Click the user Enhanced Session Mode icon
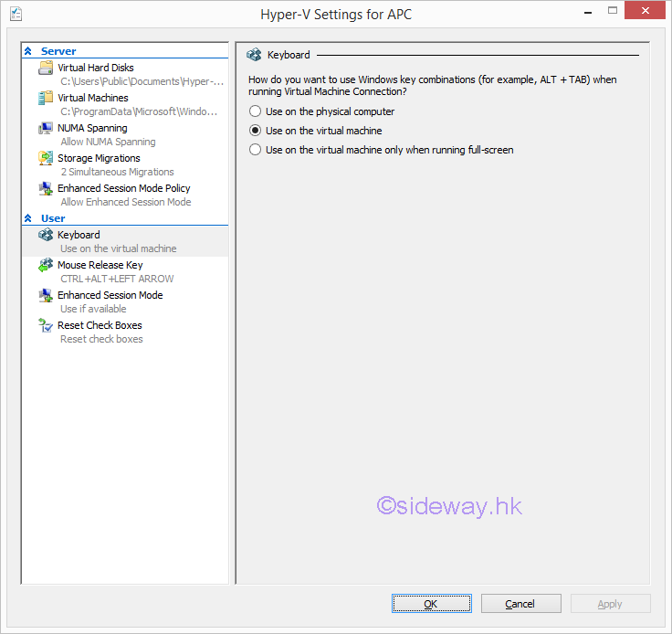The width and height of the screenshot is (672, 634). 46,296
